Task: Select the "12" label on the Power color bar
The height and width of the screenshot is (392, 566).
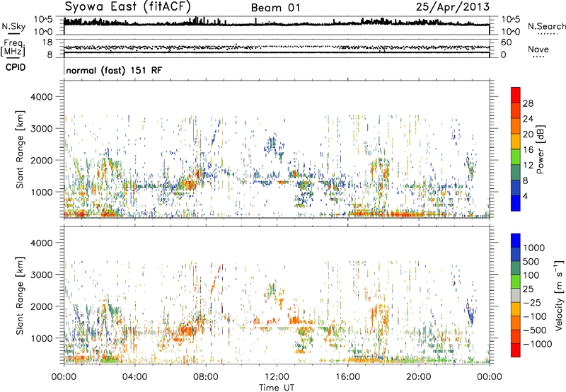Action: [528, 166]
